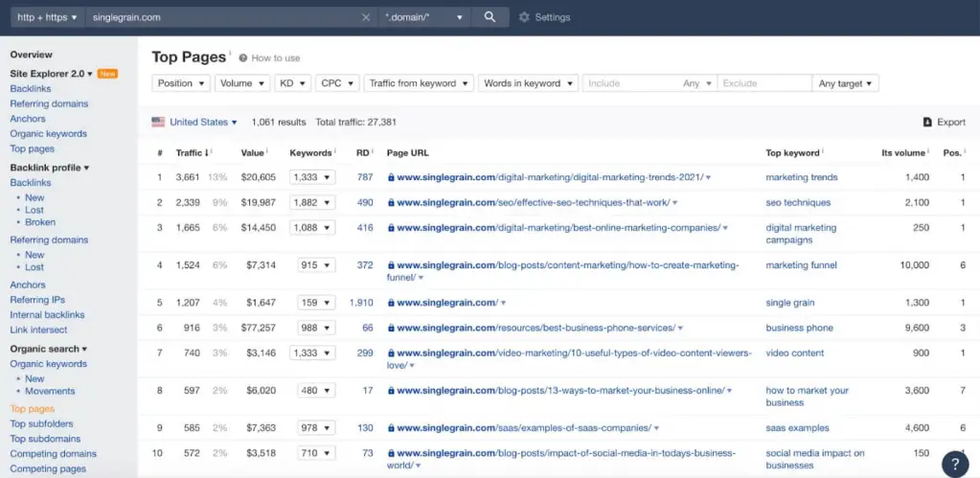980x478 pixels.
Task: Clear the domain field with the X icon
Action: coord(366,17)
